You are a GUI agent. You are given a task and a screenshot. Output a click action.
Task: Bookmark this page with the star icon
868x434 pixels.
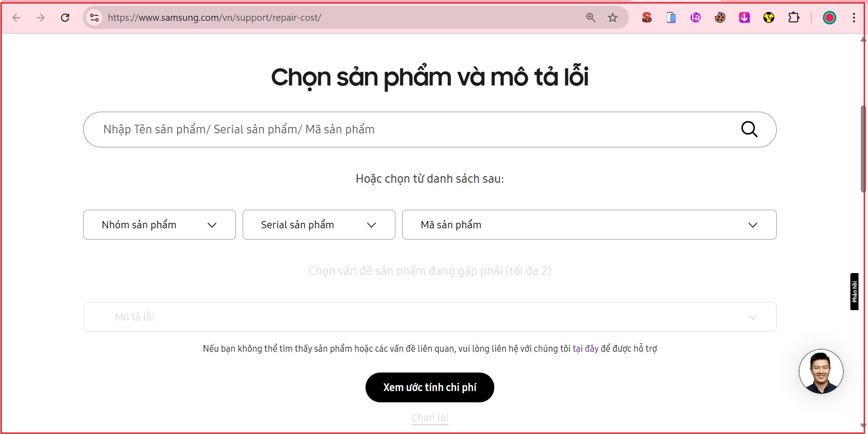[612, 18]
